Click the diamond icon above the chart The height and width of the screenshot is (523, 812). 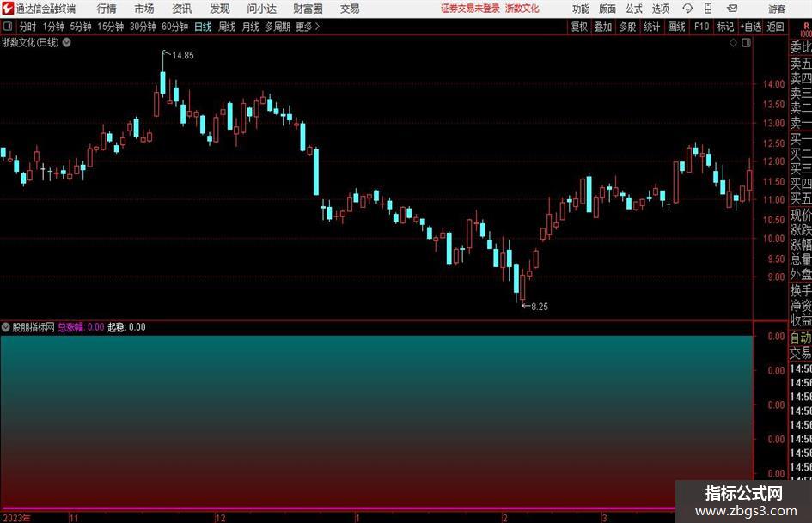[x=733, y=43]
